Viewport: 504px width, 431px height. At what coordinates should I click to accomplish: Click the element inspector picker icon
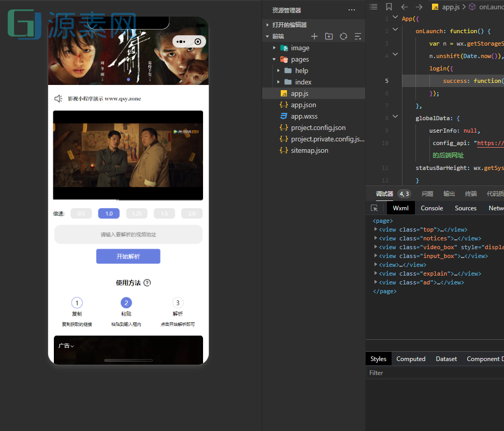point(375,208)
